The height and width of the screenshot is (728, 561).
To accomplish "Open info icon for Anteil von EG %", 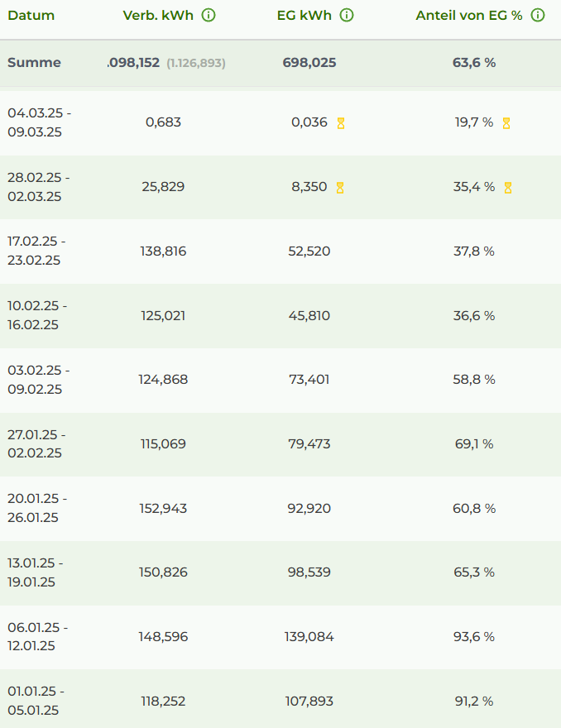I will [x=538, y=16].
